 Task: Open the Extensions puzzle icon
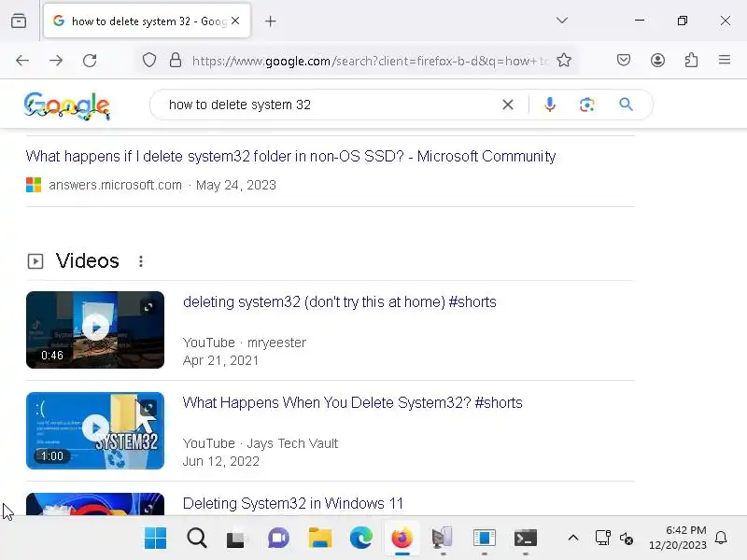tap(691, 60)
